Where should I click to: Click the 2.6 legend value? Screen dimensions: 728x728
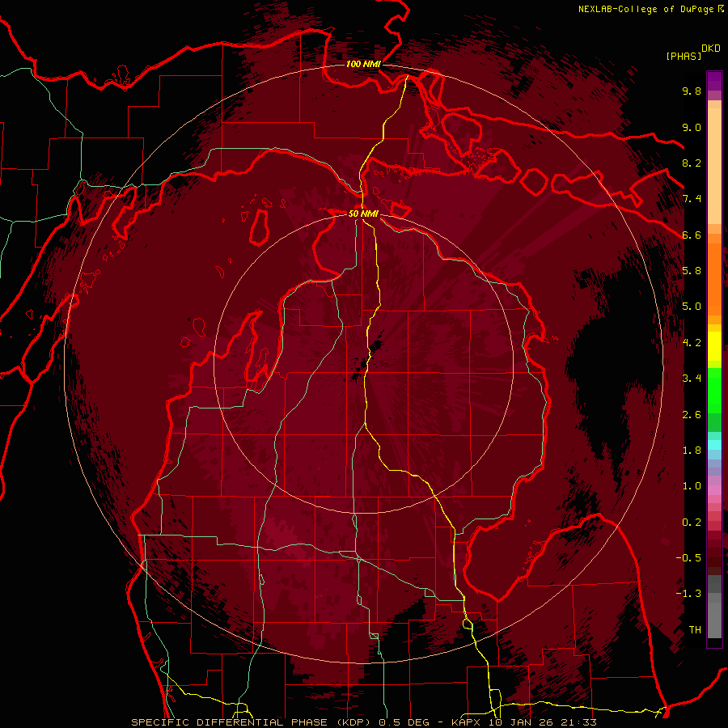point(692,415)
